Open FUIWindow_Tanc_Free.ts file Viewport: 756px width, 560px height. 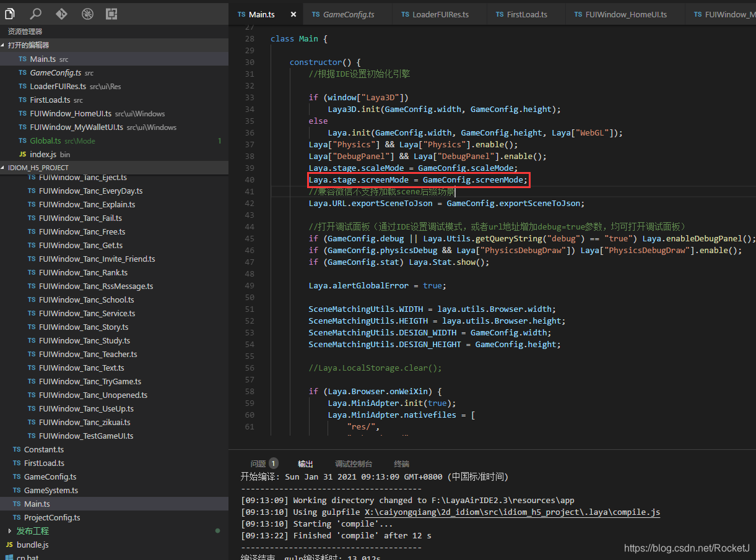(114, 231)
